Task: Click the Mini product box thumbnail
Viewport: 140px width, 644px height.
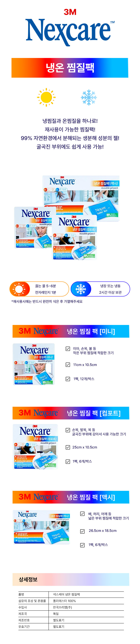Action: [x=34, y=364]
